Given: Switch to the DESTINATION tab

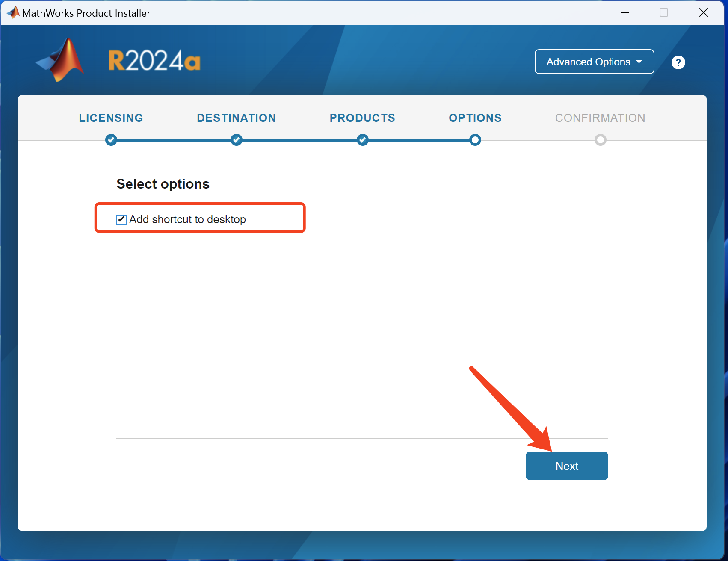Looking at the screenshot, I should (x=236, y=118).
